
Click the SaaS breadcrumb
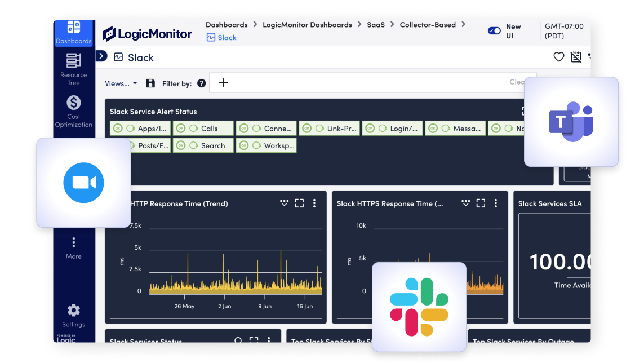point(376,25)
